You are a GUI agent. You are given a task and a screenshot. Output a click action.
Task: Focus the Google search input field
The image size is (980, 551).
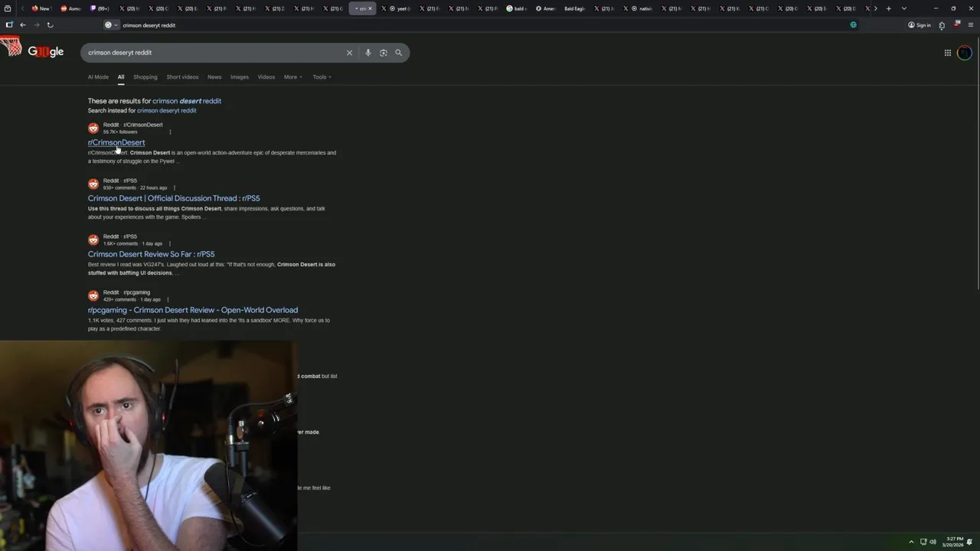214,53
